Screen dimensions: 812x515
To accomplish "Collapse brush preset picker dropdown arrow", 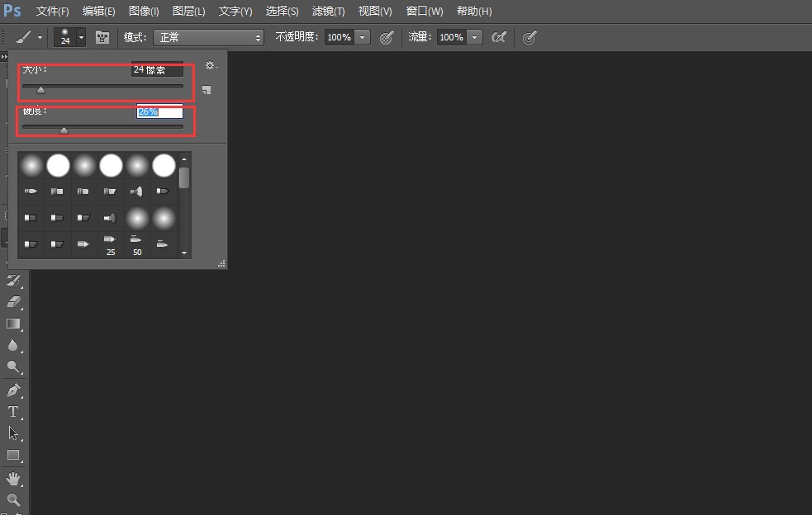I will [81, 37].
